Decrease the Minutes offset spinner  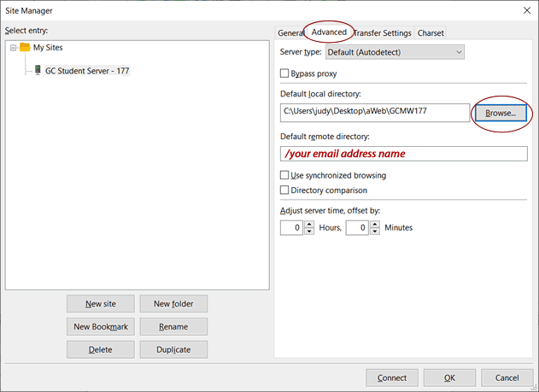point(374,231)
